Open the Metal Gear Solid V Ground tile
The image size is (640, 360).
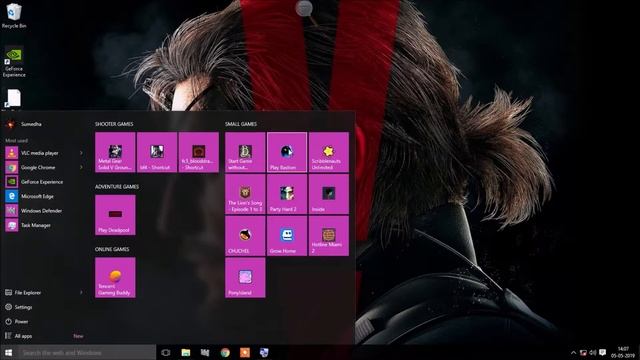pos(115,152)
